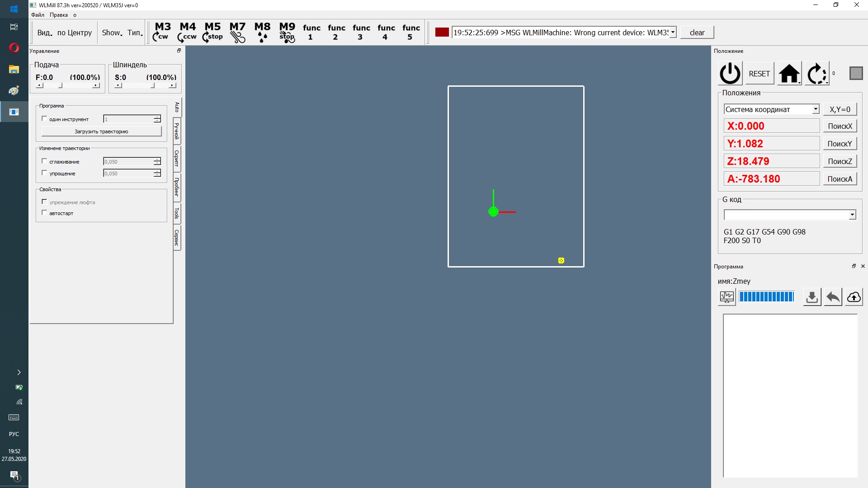Click the download program icon

tap(812, 297)
